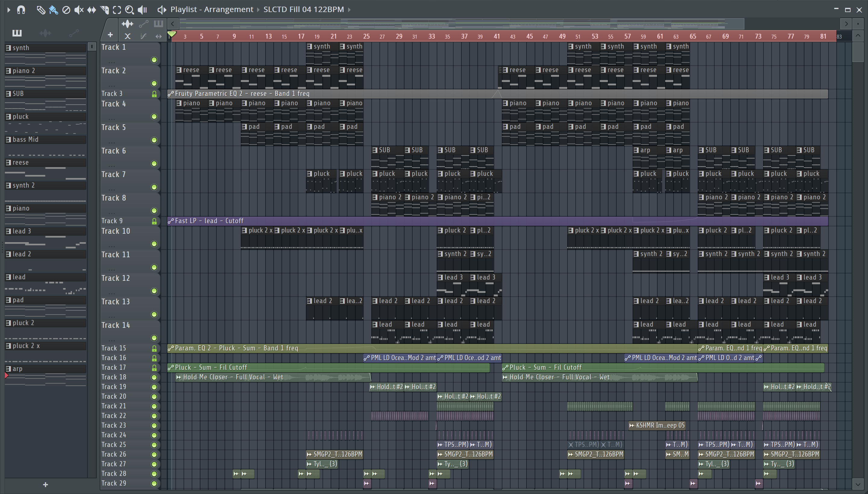Select the Zoom tool
The height and width of the screenshot is (494, 868).
pyautogui.click(x=129, y=10)
